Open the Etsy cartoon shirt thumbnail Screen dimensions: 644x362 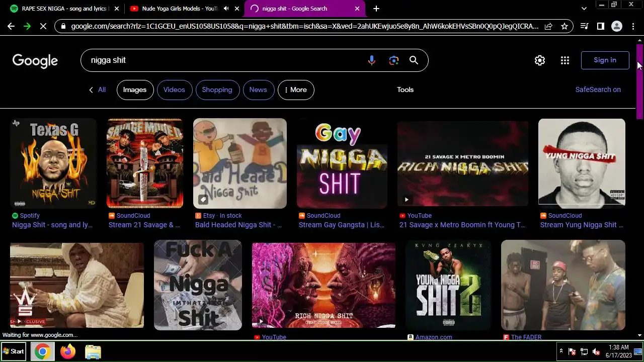click(x=240, y=163)
